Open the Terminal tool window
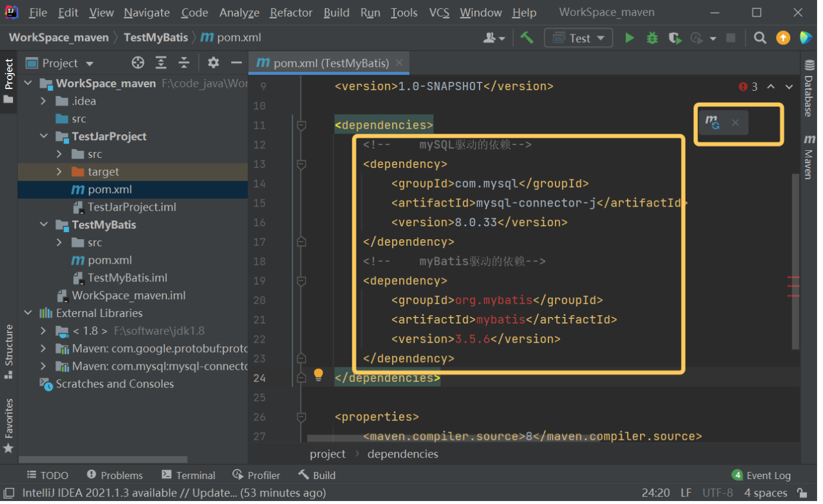Viewport: 823px width, 504px height. (188, 475)
